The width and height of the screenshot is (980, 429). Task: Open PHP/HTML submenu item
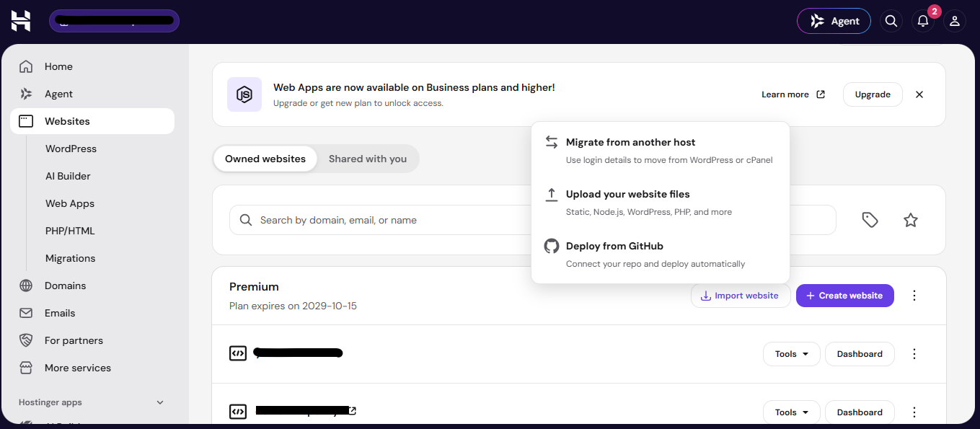tap(70, 231)
